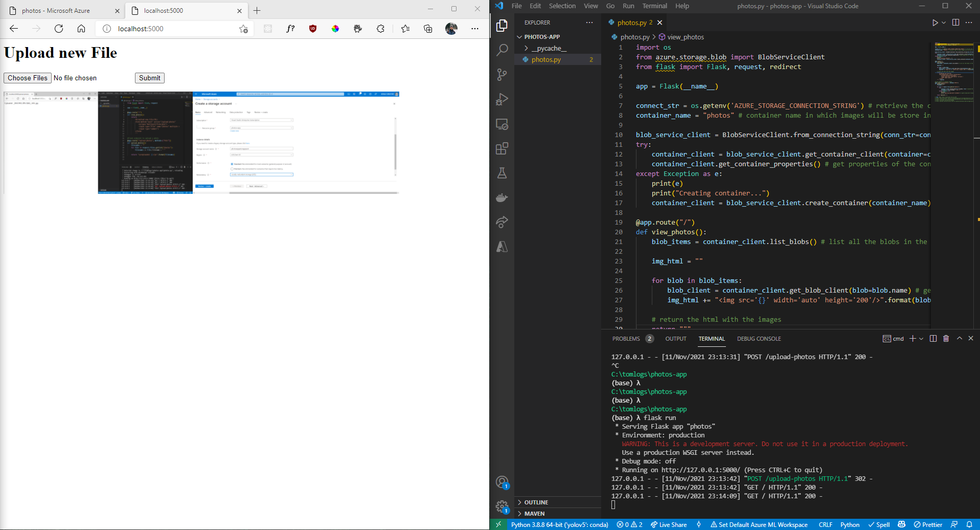
Task: Click Prettier in status bar
Action: [x=928, y=525]
